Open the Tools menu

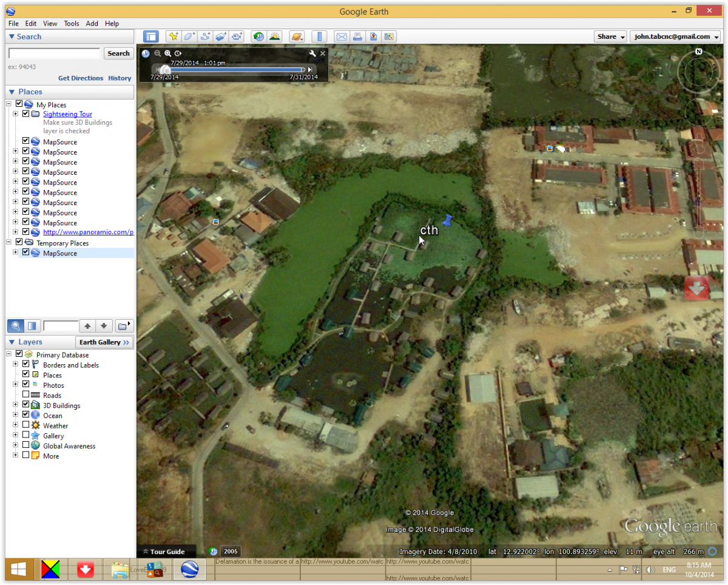72,24
